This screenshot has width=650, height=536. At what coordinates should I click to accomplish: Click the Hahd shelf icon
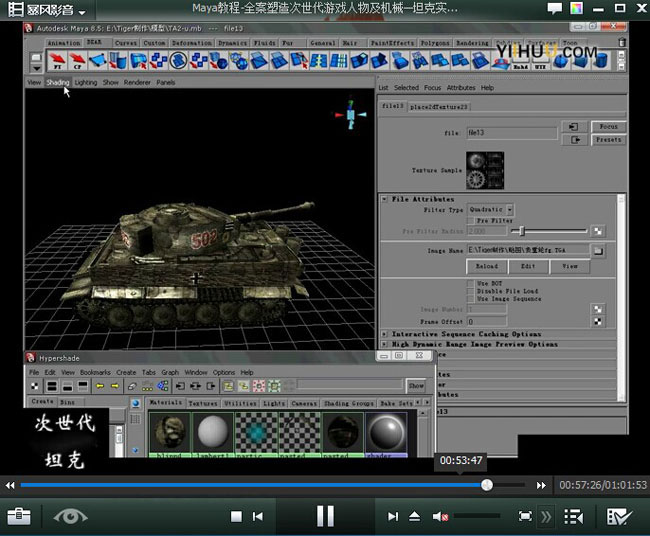click(521, 61)
